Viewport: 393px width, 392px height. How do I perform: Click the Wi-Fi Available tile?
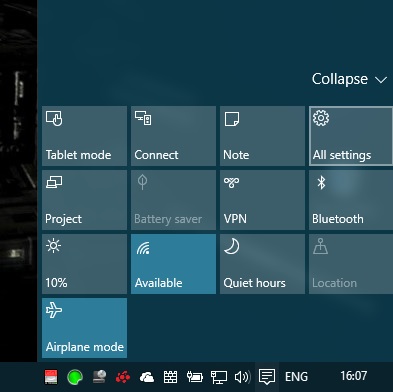(173, 264)
